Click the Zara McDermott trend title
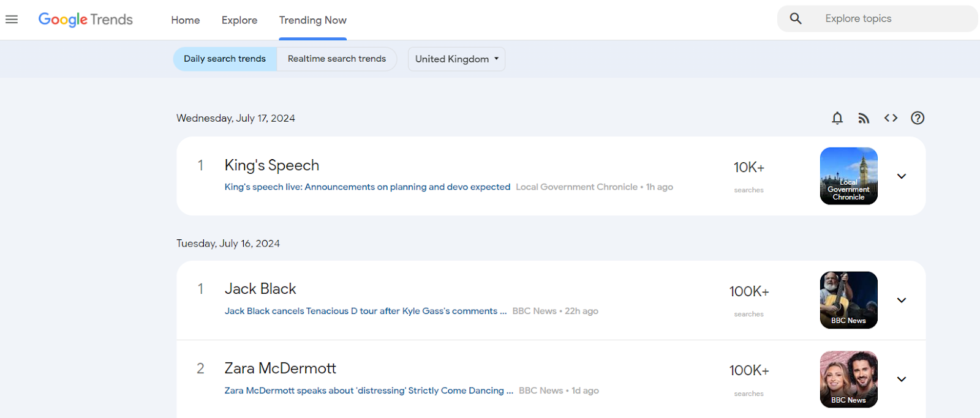The height and width of the screenshot is (418, 980). 281,368
